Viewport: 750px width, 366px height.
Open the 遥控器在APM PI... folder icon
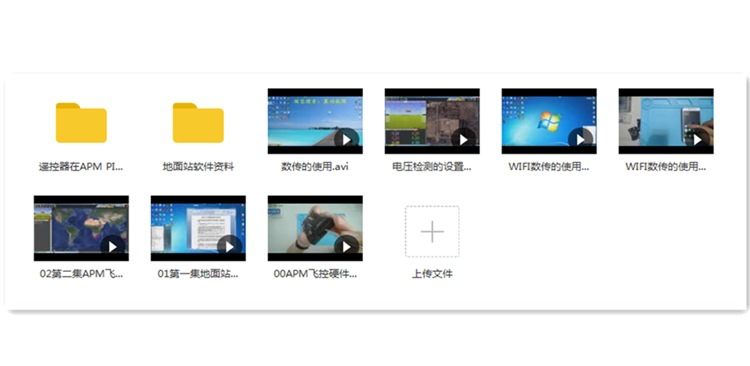[81, 123]
